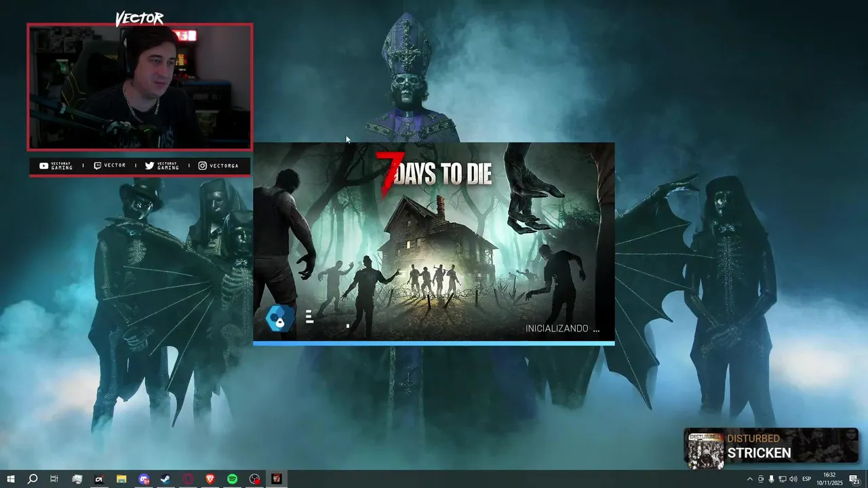This screenshot has height=488, width=868.
Task: Click the STRICKEN song title
Action: click(x=759, y=453)
